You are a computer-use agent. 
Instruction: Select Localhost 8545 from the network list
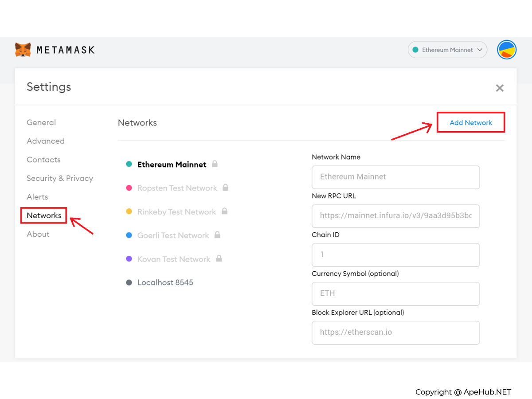165,282
